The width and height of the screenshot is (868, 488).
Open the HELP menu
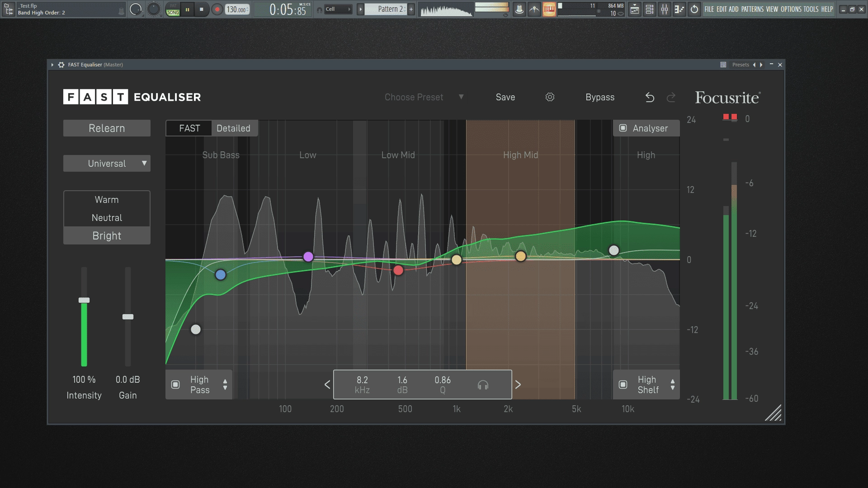point(827,9)
